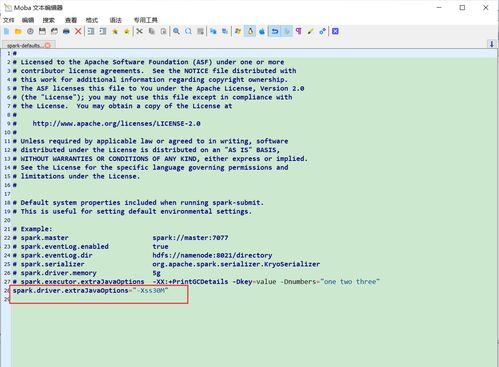
Task: Select Mac format with the apple icon
Action: (x=262, y=31)
